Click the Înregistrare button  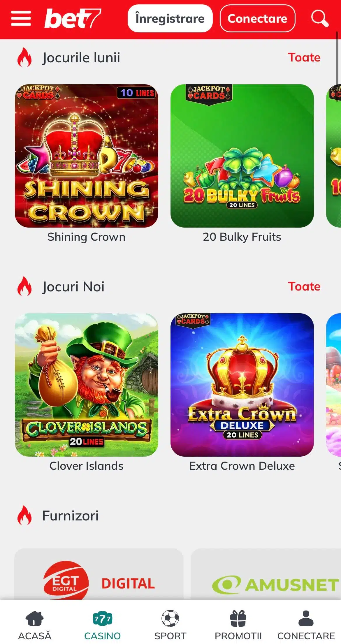pyautogui.click(x=170, y=18)
